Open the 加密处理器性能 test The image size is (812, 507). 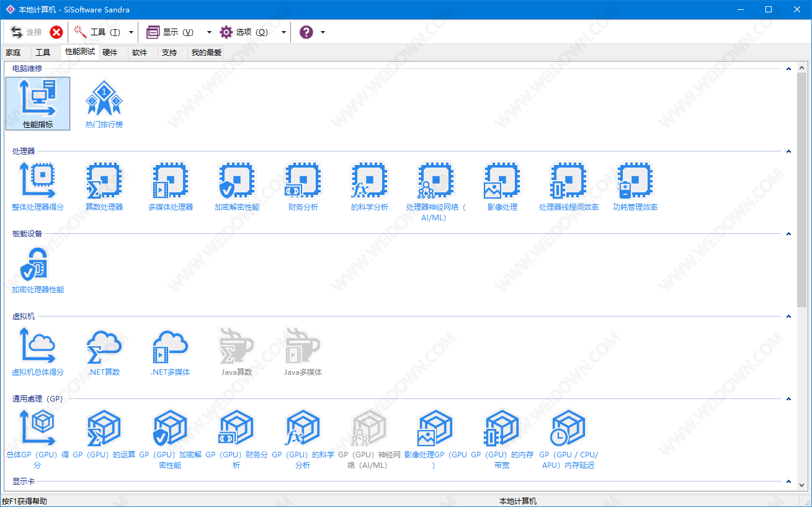click(x=38, y=269)
